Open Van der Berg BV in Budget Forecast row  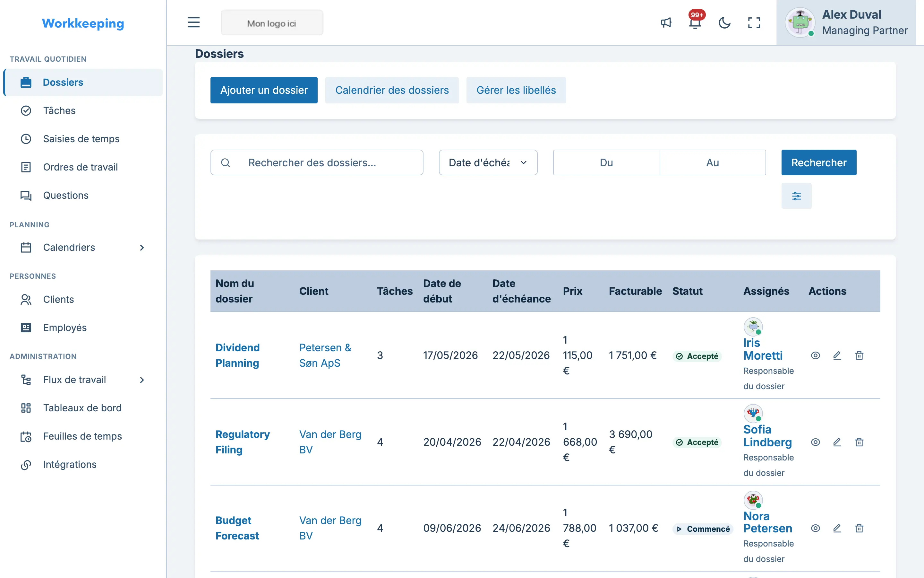coord(330,528)
